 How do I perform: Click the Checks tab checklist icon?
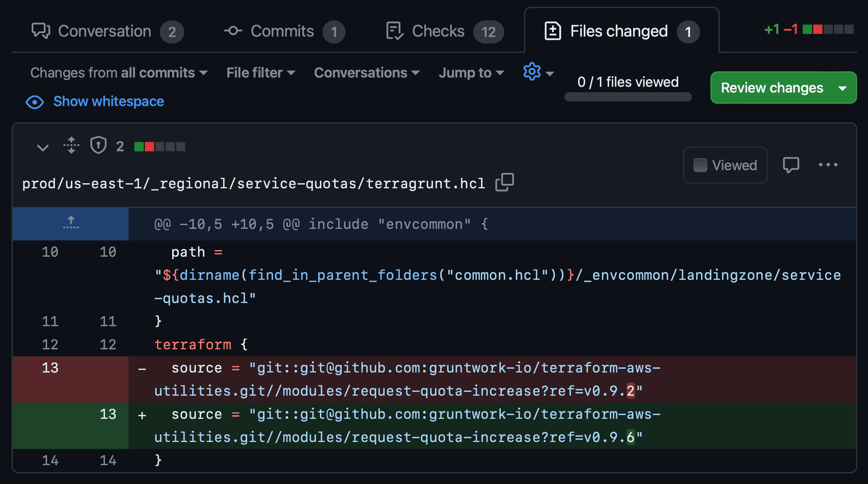pos(394,31)
